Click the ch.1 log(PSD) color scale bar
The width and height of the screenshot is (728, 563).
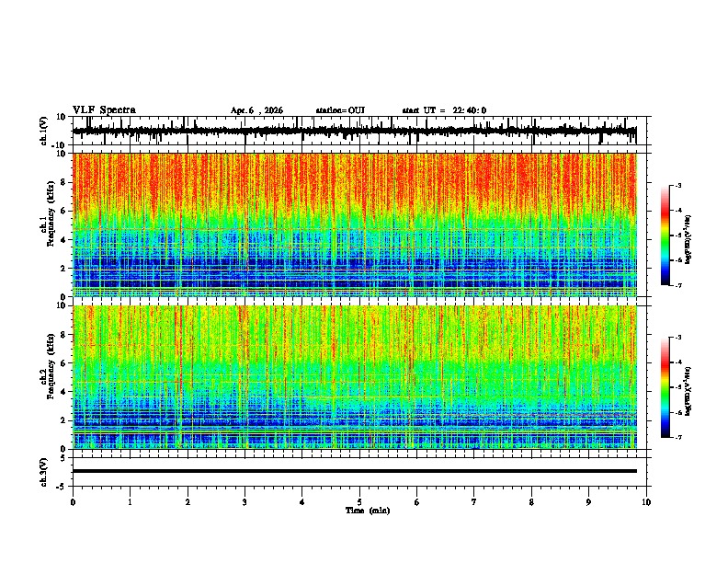click(x=665, y=236)
